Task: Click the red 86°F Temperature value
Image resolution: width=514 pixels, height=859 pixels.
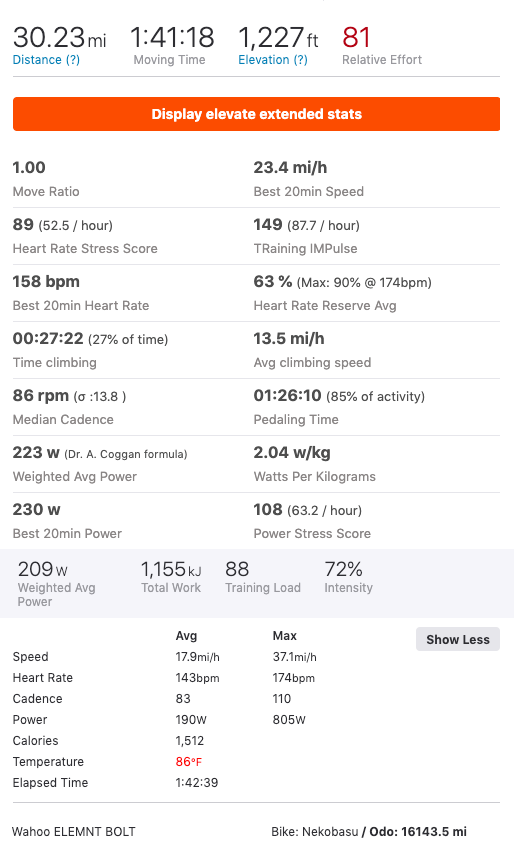Action: (189, 761)
